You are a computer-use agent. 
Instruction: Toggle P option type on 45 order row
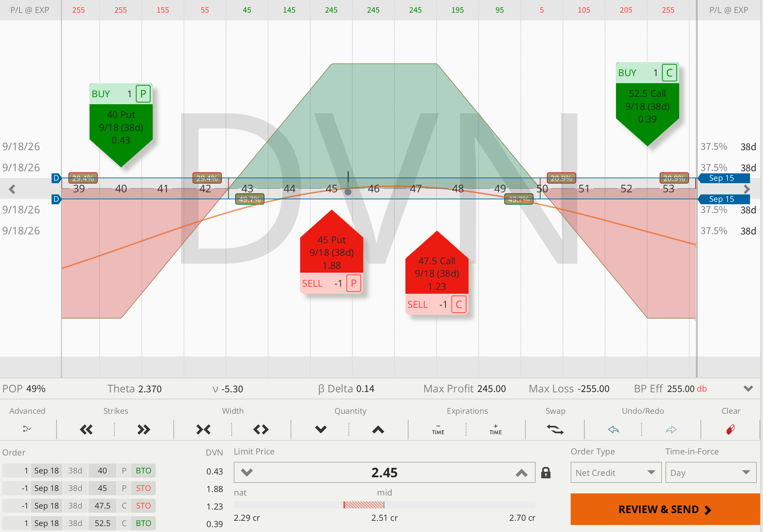(x=124, y=488)
